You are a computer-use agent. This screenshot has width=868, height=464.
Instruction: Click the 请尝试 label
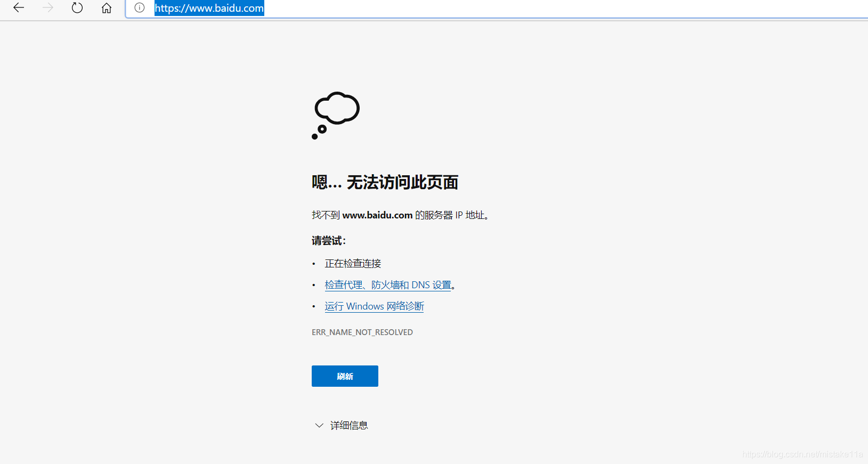[329, 241]
